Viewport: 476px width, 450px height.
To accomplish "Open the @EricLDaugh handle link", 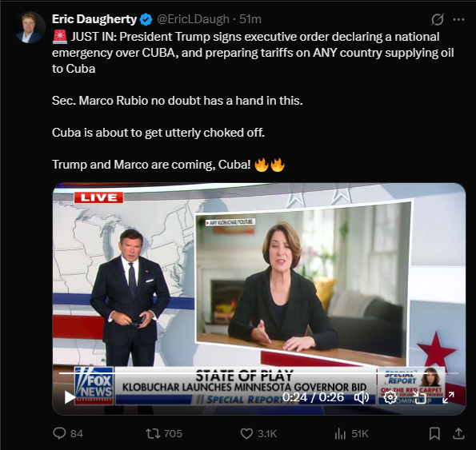I will [193, 19].
